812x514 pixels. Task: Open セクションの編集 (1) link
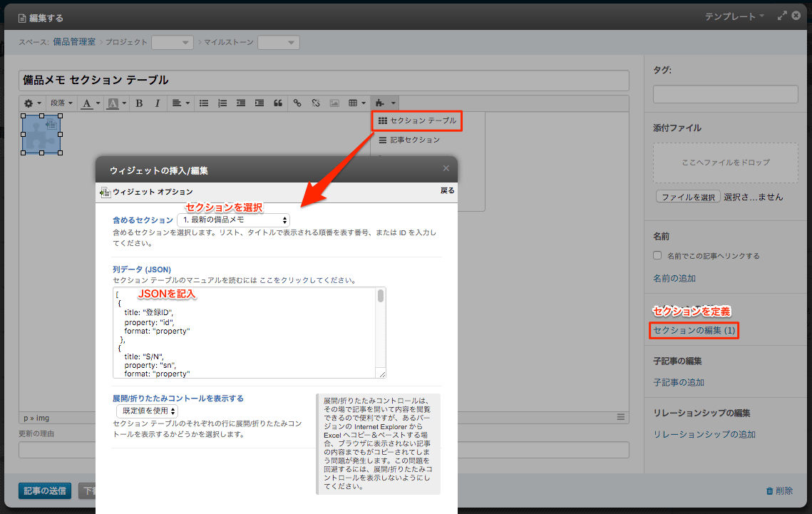pyautogui.click(x=694, y=331)
